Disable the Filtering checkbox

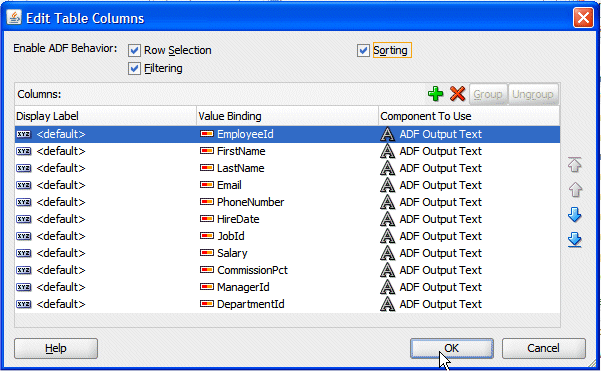(134, 69)
